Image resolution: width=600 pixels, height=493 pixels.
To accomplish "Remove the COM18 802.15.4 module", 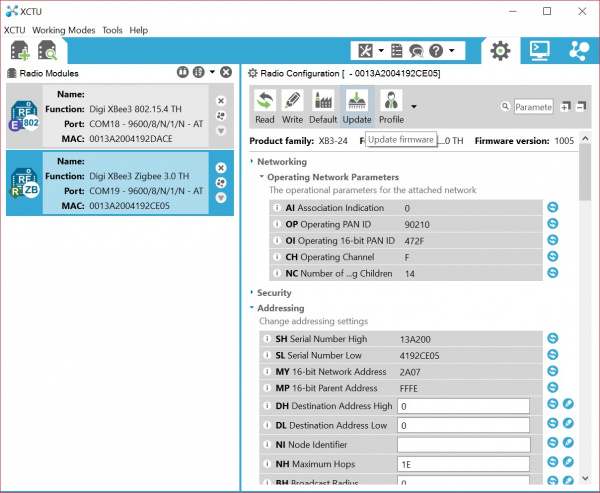I will pos(221,101).
